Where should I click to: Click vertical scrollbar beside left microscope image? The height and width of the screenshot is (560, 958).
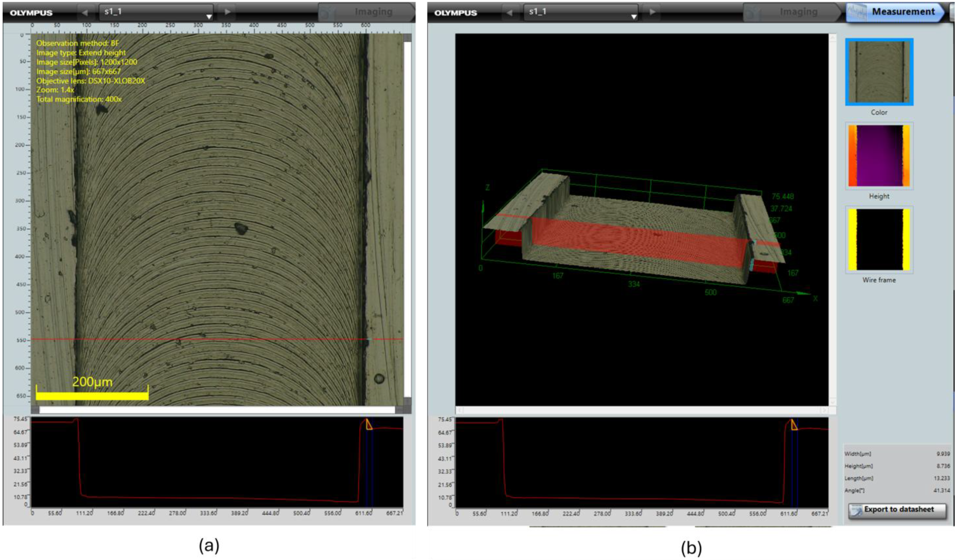tap(407, 218)
